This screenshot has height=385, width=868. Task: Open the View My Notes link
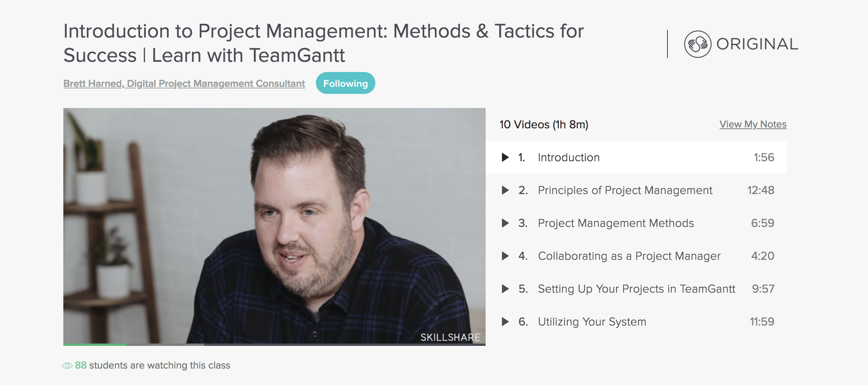(x=753, y=124)
